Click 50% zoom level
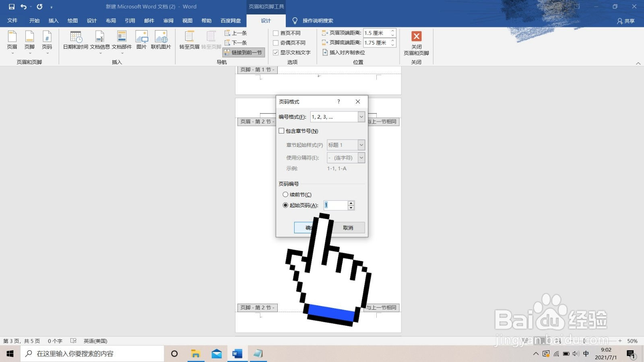 [632, 341]
